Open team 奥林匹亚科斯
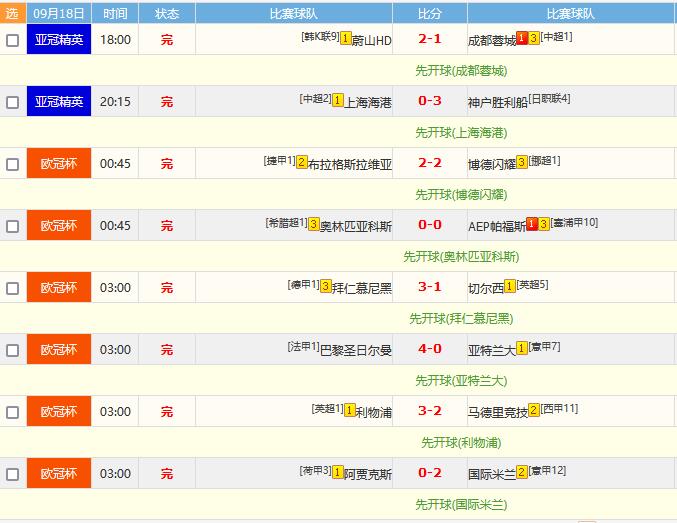 (x=356, y=227)
